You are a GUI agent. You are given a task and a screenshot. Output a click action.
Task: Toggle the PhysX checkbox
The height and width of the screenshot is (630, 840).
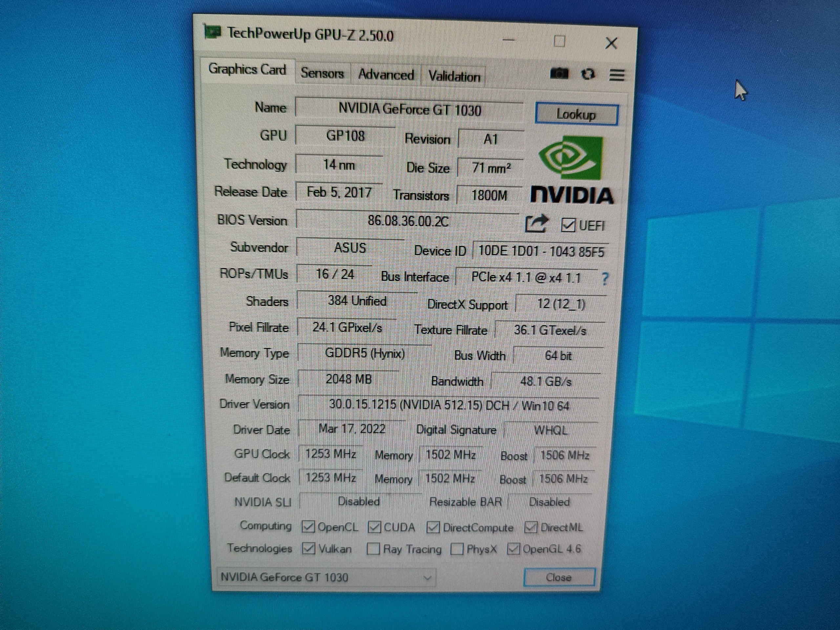pyautogui.click(x=456, y=549)
